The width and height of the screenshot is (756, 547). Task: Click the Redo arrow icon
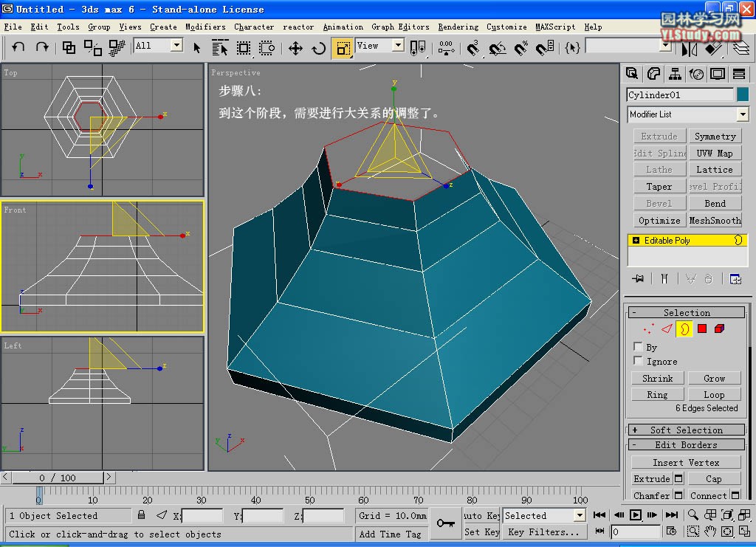[x=42, y=47]
